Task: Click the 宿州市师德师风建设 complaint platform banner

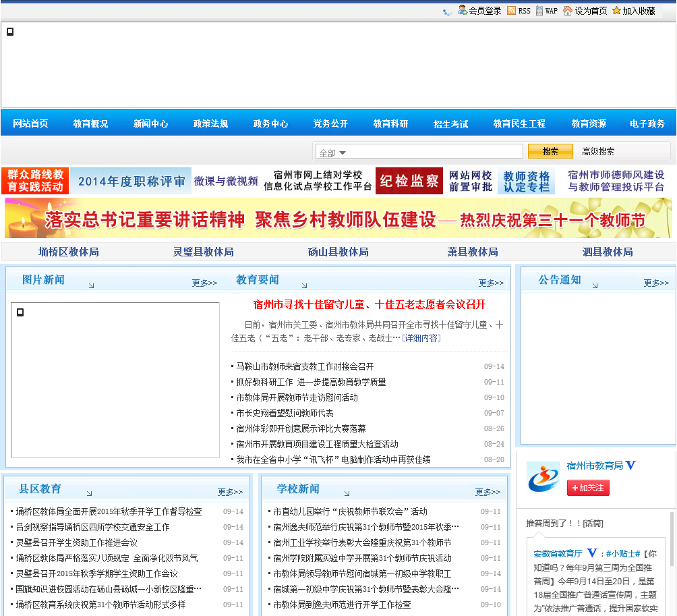Action: [616, 181]
